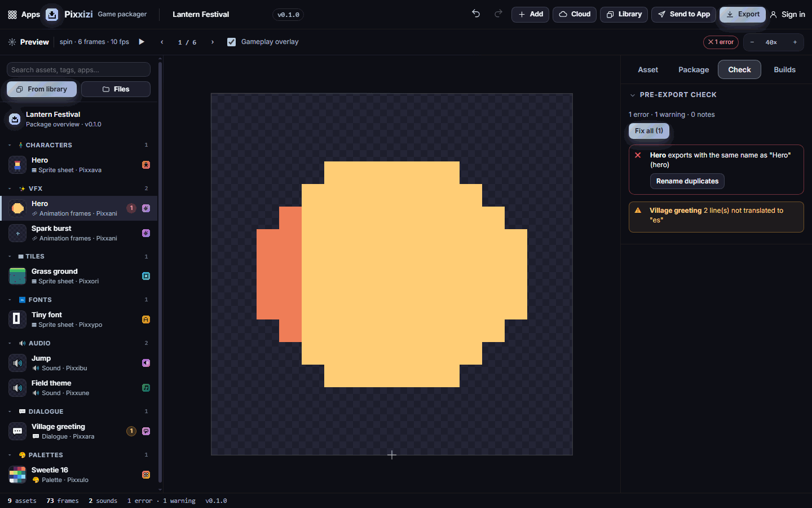Collapse the Pre-Export Check section
The width and height of the screenshot is (812, 508).
point(633,95)
